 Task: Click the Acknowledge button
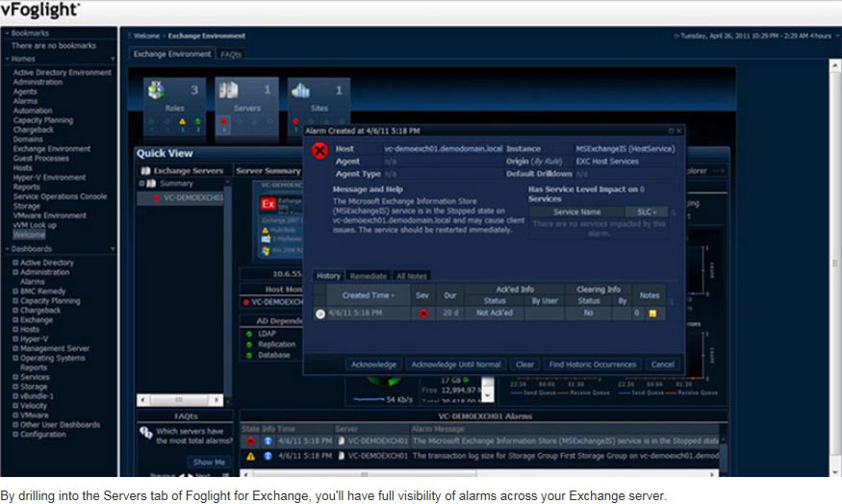coord(373,365)
